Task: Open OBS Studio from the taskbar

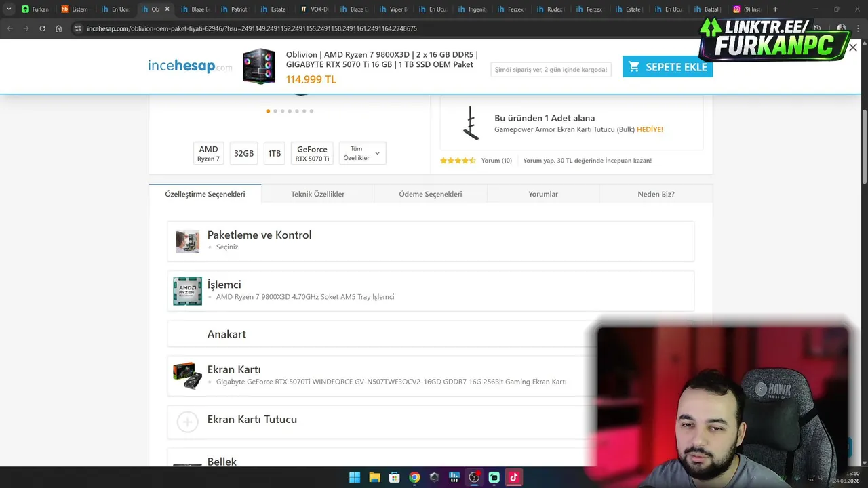Action: pos(474,477)
